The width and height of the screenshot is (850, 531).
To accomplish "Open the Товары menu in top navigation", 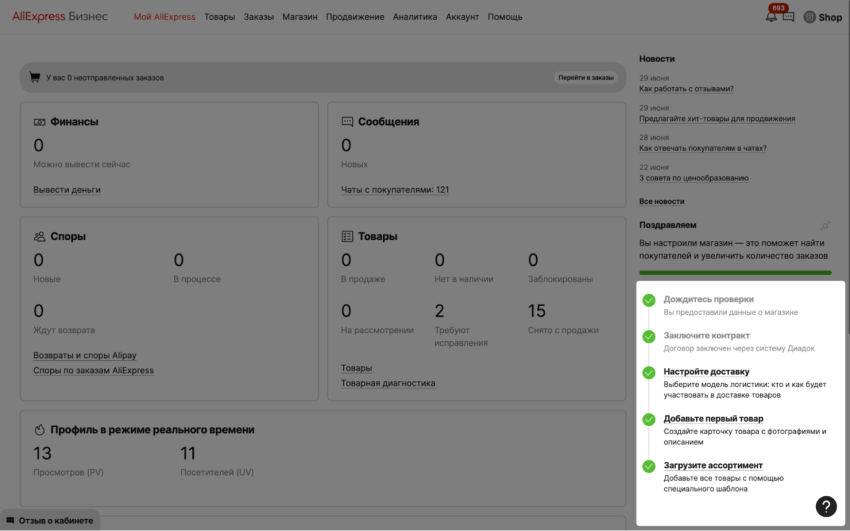I will (x=220, y=17).
